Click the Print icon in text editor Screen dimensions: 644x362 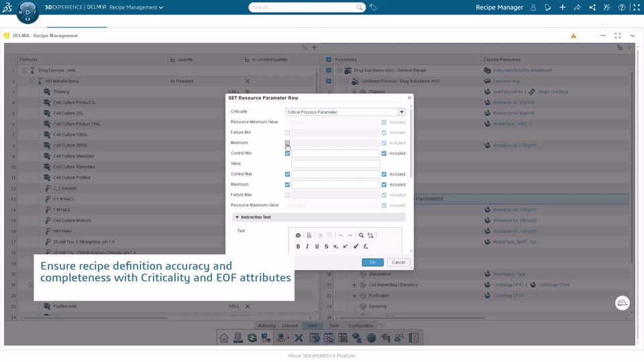298,235
